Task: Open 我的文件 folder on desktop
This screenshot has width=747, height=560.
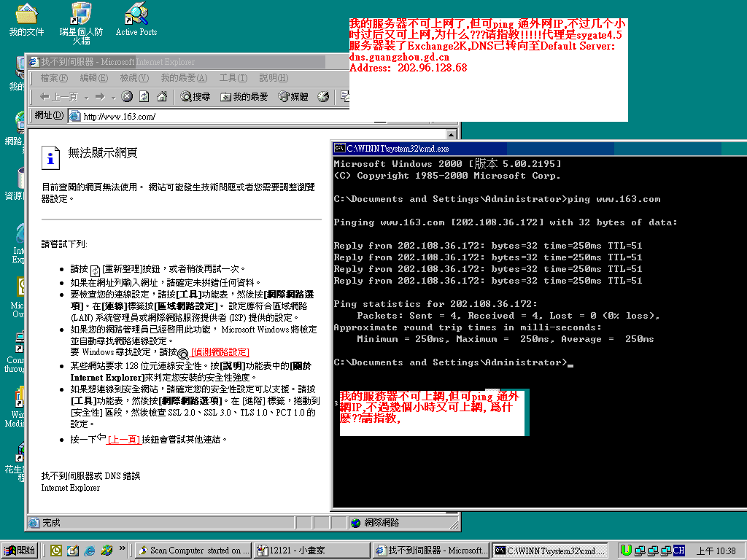Action: click(27, 20)
